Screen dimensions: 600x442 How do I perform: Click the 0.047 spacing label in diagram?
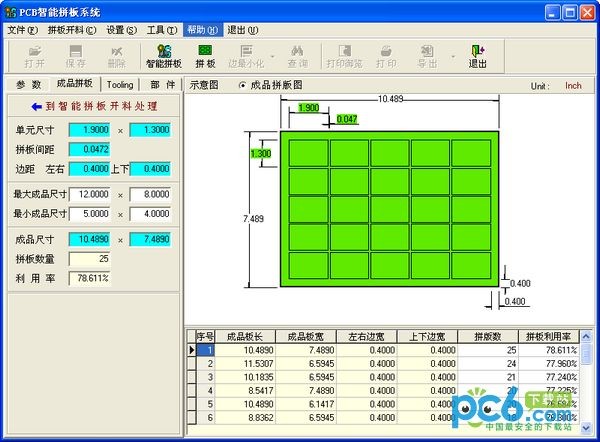(x=347, y=119)
